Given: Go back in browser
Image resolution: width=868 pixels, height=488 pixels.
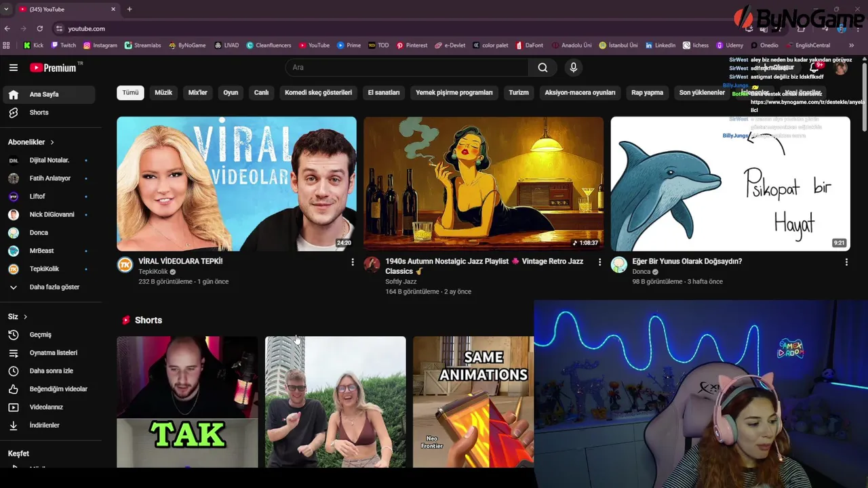Looking at the screenshot, I should pos(7,28).
